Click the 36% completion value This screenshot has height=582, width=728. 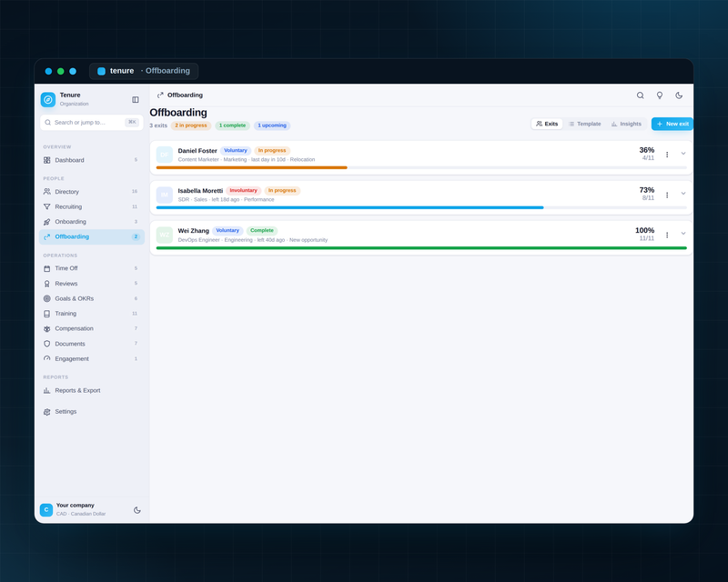click(x=646, y=150)
